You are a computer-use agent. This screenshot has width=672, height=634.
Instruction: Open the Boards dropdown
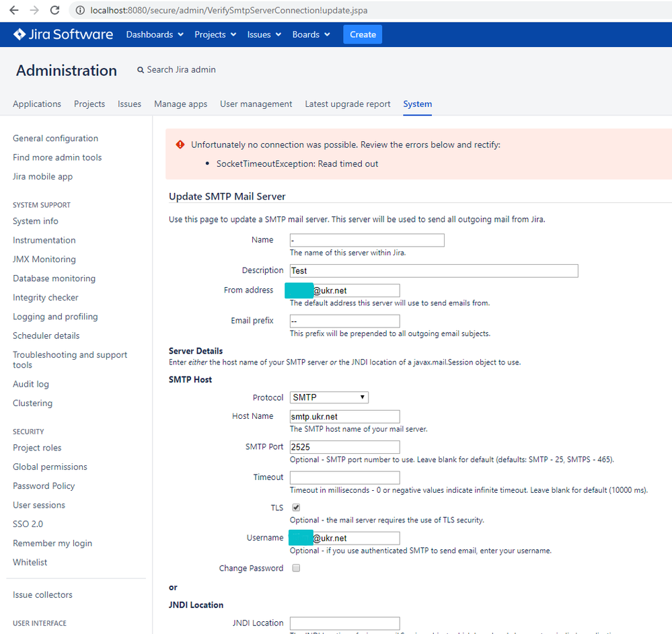tap(311, 34)
